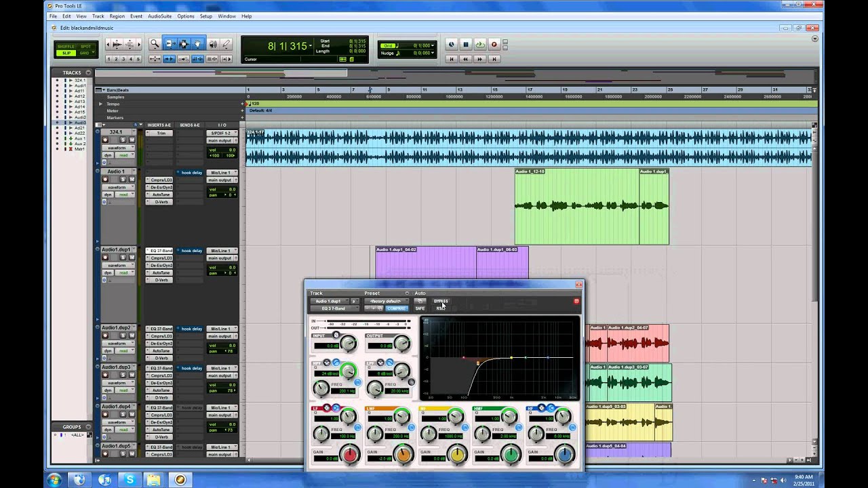The width and height of the screenshot is (868, 488).
Task: Open the File menu
Action: [53, 16]
